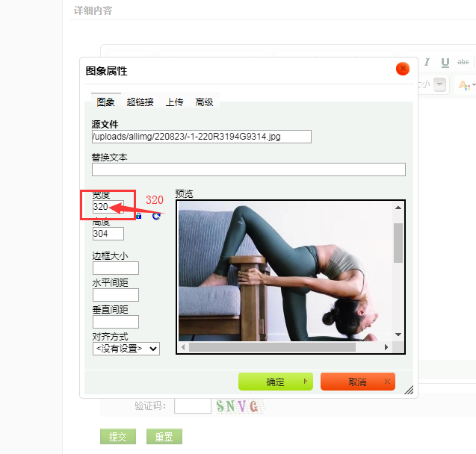Toggle the lock aspect ratio icon
Viewport: 476px width, 454px height.
click(x=139, y=216)
